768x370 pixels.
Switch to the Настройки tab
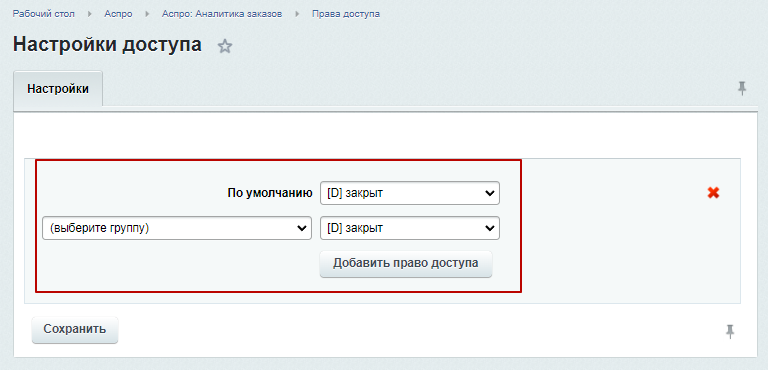[x=58, y=89]
